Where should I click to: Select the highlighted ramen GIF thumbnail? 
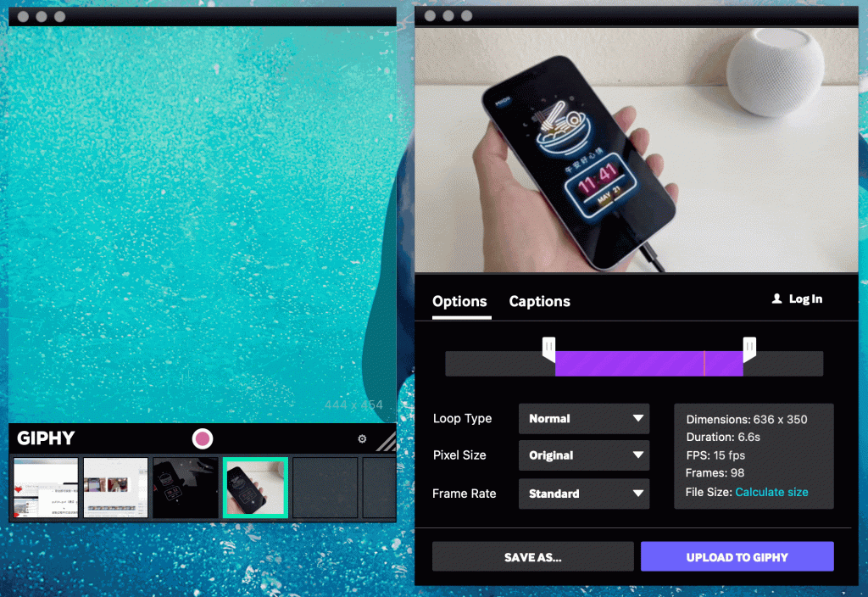coord(255,488)
